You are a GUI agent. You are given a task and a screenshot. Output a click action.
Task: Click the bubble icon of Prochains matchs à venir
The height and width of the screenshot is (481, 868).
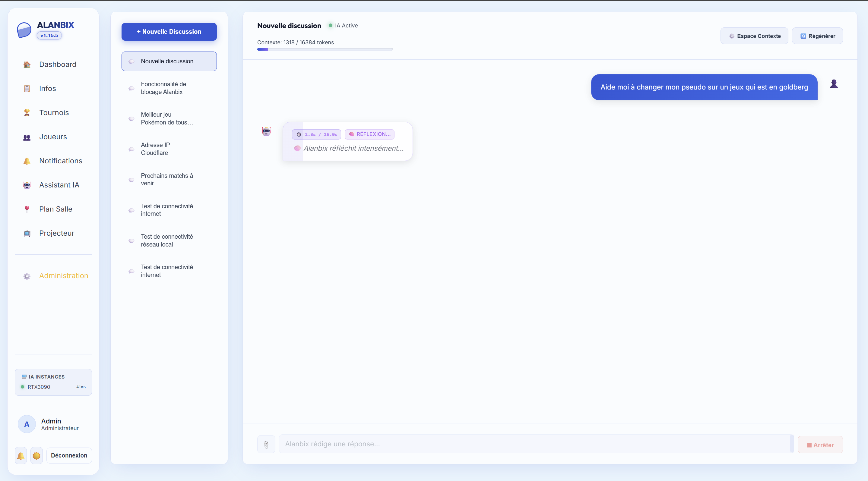[131, 180]
